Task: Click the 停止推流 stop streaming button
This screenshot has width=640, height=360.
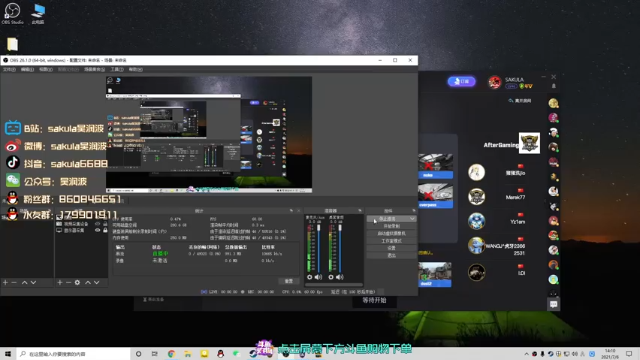Action: tap(387, 219)
